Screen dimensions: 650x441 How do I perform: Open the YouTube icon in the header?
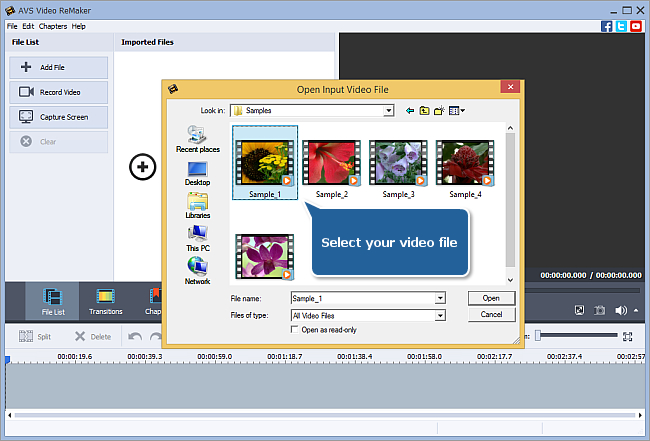click(x=636, y=27)
